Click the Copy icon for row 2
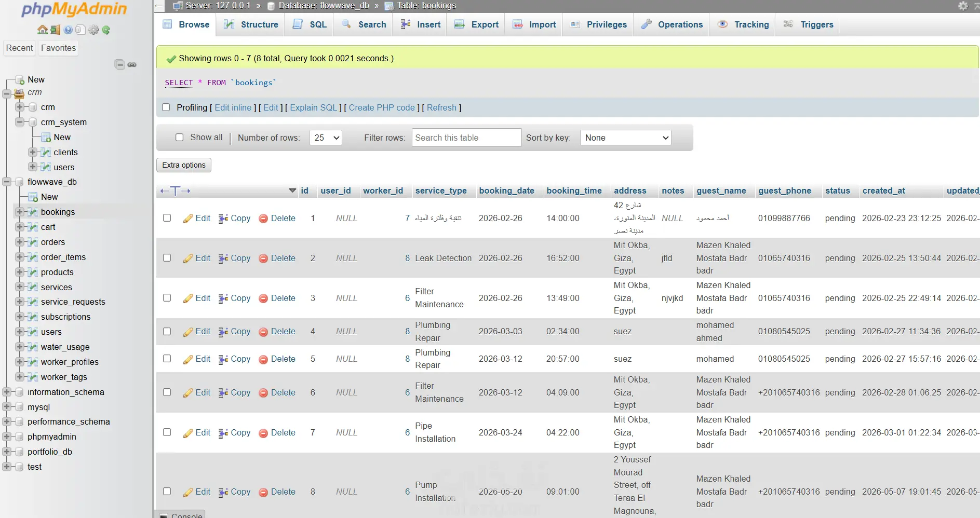Image resolution: width=980 pixels, height=518 pixels. click(x=223, y=258)
